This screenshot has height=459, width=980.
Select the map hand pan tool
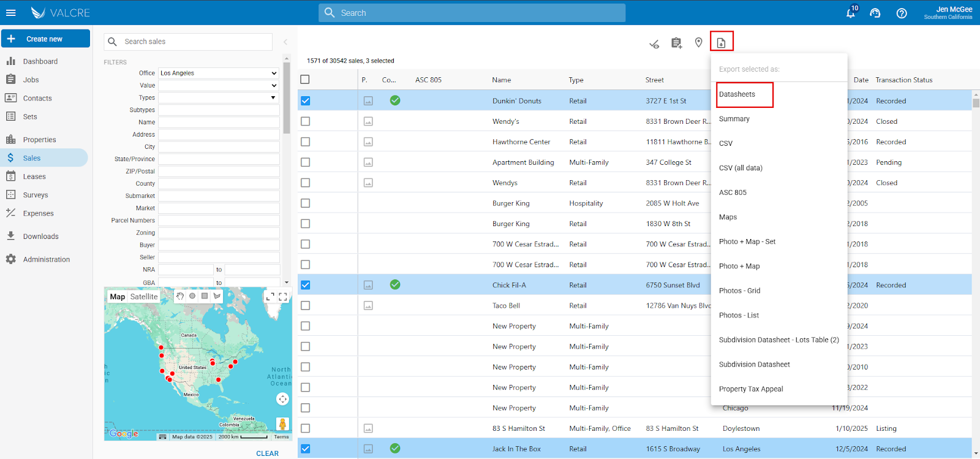(180, 296)
